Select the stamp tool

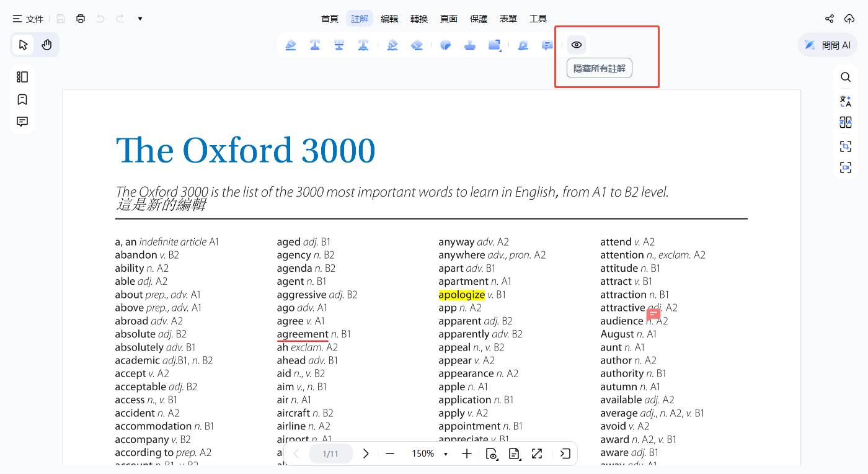470,45
